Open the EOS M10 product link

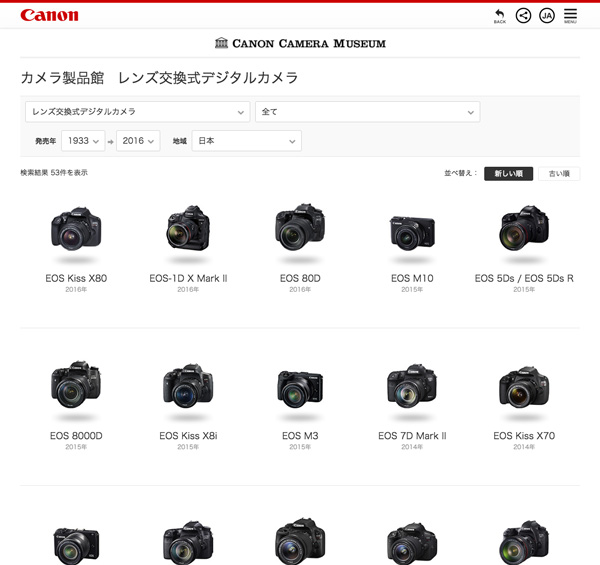coord(412,278)
